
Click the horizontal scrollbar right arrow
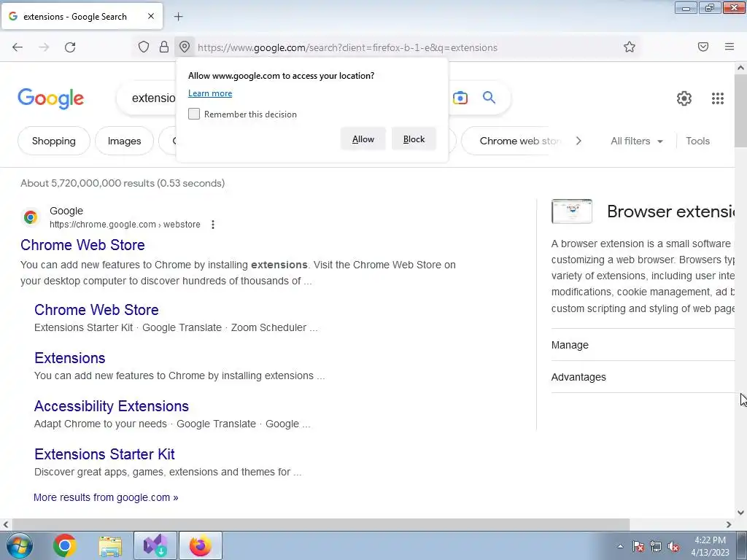tap(729, 524)
